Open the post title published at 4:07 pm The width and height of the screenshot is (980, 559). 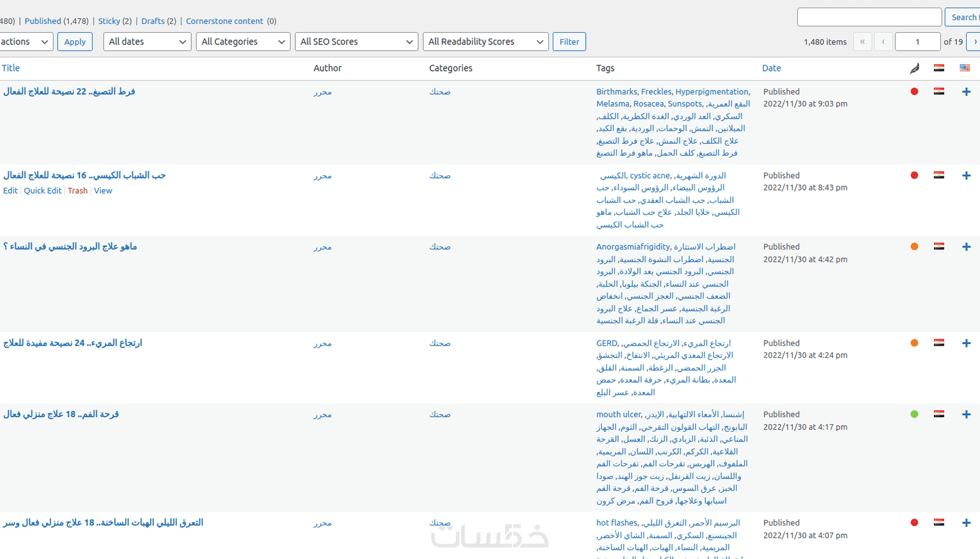(103, 523)
